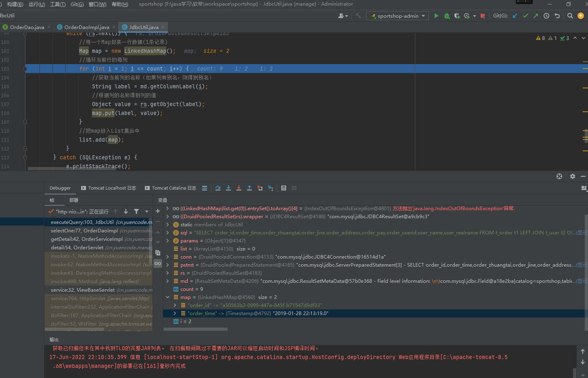Switch to Tomcat Catalina 日志 tab
Viewport: 588px width, 378px height.
point(170,188)
